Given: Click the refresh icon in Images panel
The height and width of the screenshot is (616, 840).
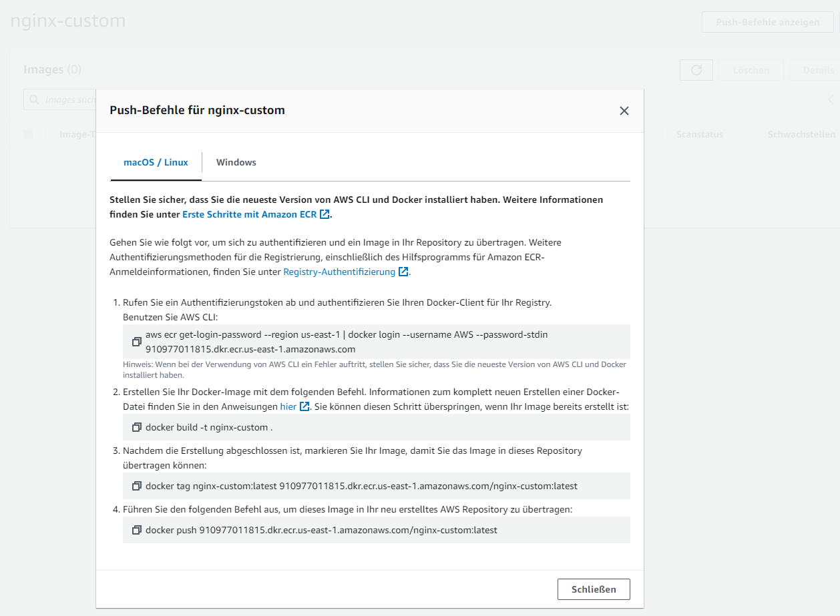Looking at the screenshot, I should 696,70.
